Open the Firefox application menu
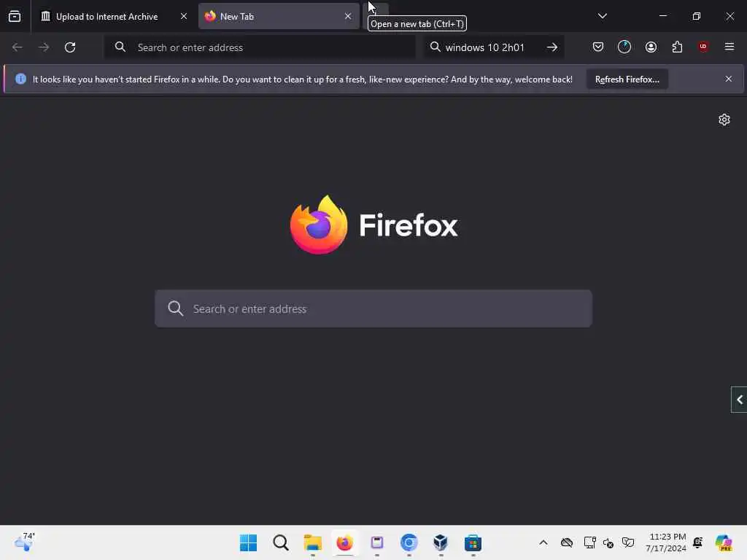 pos(729,47)
